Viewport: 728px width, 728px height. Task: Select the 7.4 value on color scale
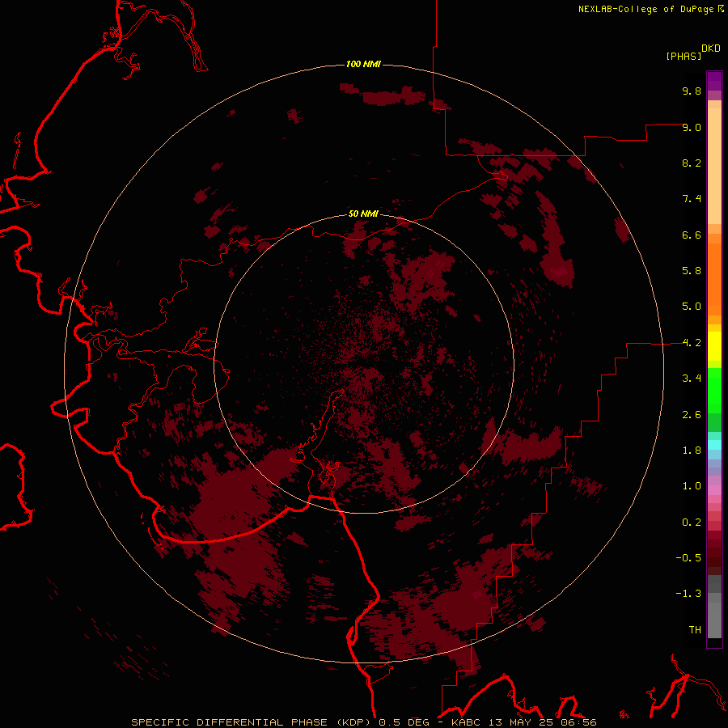coord(692,199)
